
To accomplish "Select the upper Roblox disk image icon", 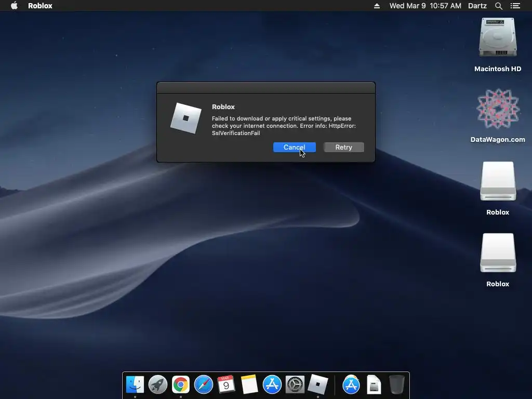I will pos(498,181).
